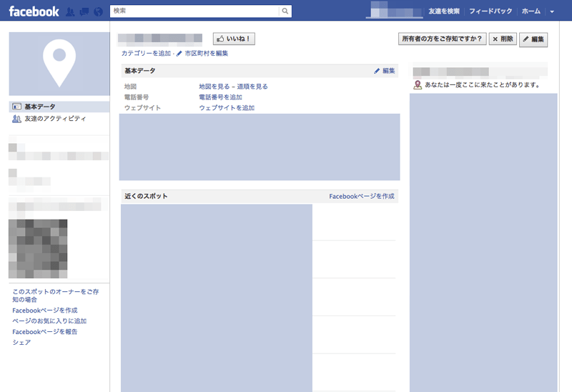572x392 pixels.
Task: Click the pencil icon beside 市区町村を編集
Action: [179, 54]
